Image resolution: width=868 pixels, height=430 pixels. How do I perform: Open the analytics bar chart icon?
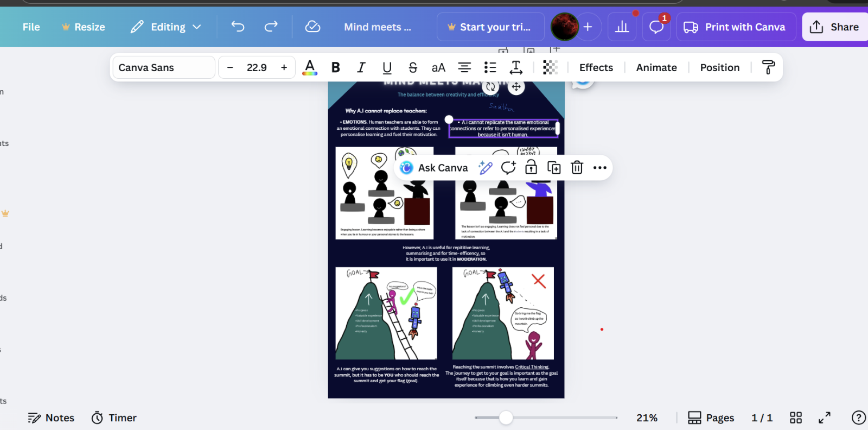point(622,27)
